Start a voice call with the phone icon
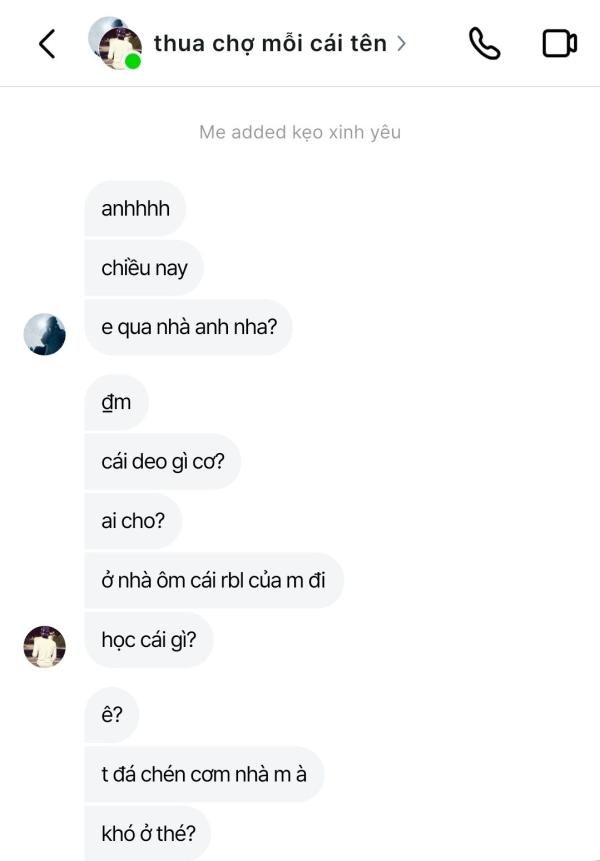 pos(484,43)
